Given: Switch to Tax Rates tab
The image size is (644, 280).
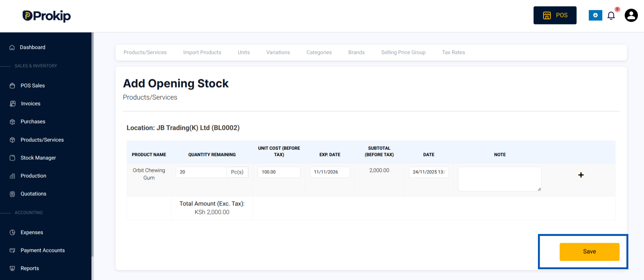Looking at the screenshot, I should [453, 52].
